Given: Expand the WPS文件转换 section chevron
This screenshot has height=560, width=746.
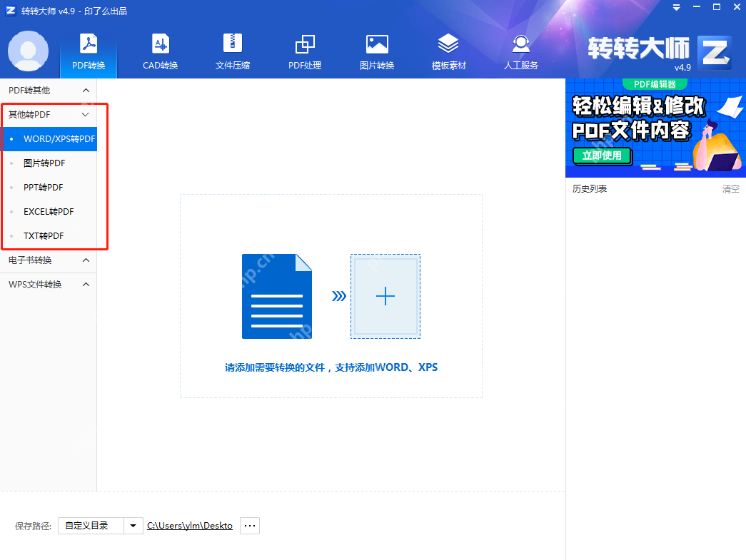Looking at the screenshot, I should click(86, 284).
